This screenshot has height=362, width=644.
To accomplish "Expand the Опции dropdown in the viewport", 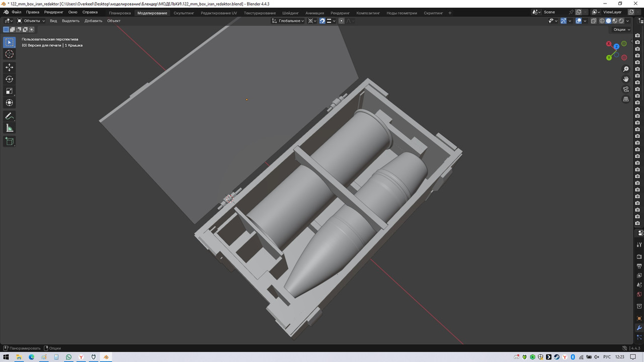I will click(x=621, y=30).
